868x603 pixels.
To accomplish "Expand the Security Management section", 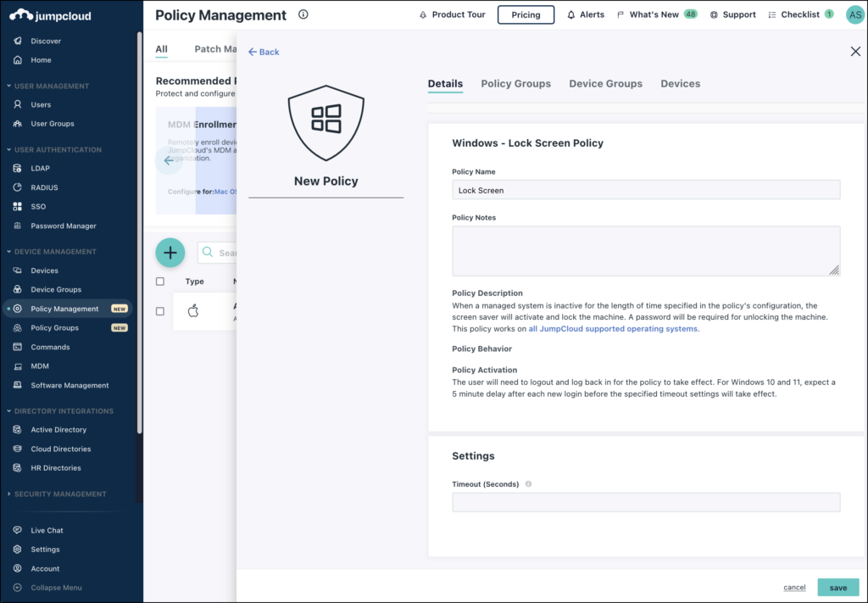I will tap(61, 494).
